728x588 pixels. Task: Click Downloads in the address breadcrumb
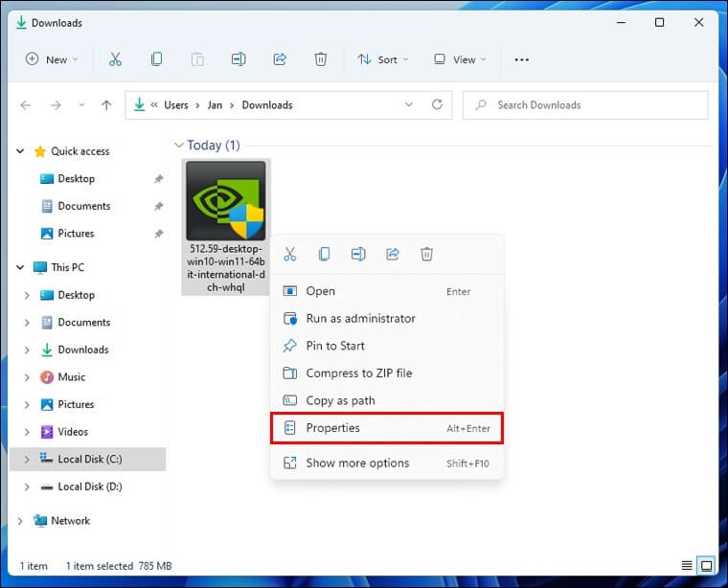(x=267, y=105)
